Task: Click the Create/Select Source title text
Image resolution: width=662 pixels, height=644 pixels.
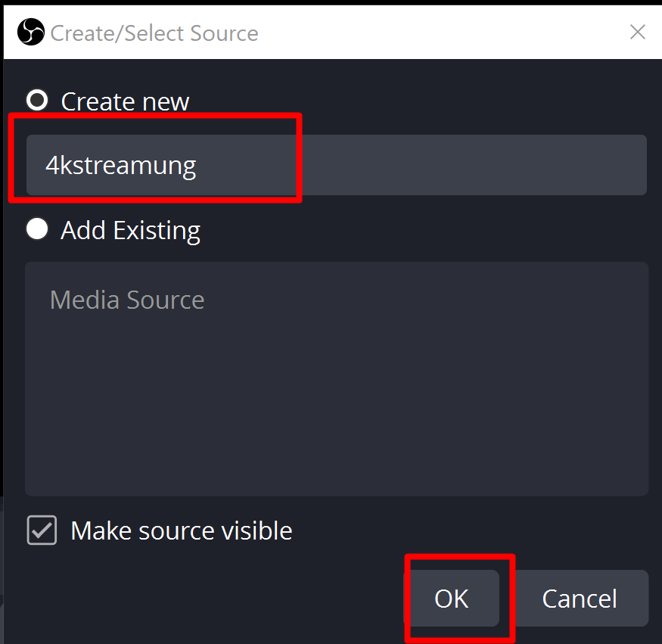Action: tap(154, 33)
